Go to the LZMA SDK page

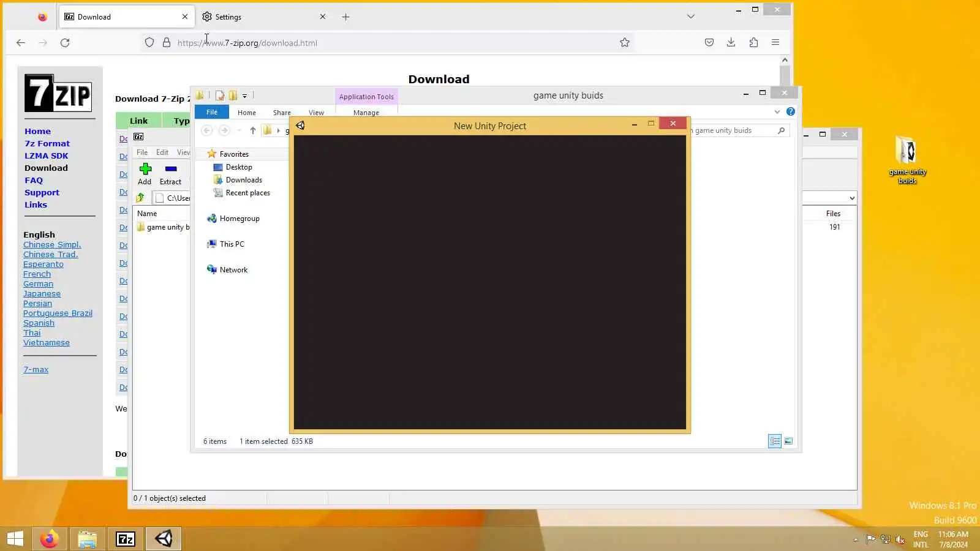click(47, 156)
